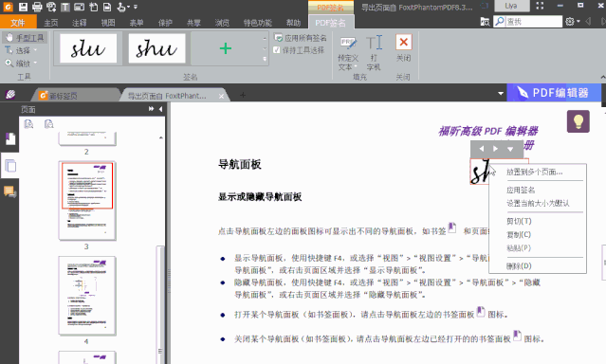
Task: Open the bookmarks panel icon in sidebar
Action: tap(10, 139)
